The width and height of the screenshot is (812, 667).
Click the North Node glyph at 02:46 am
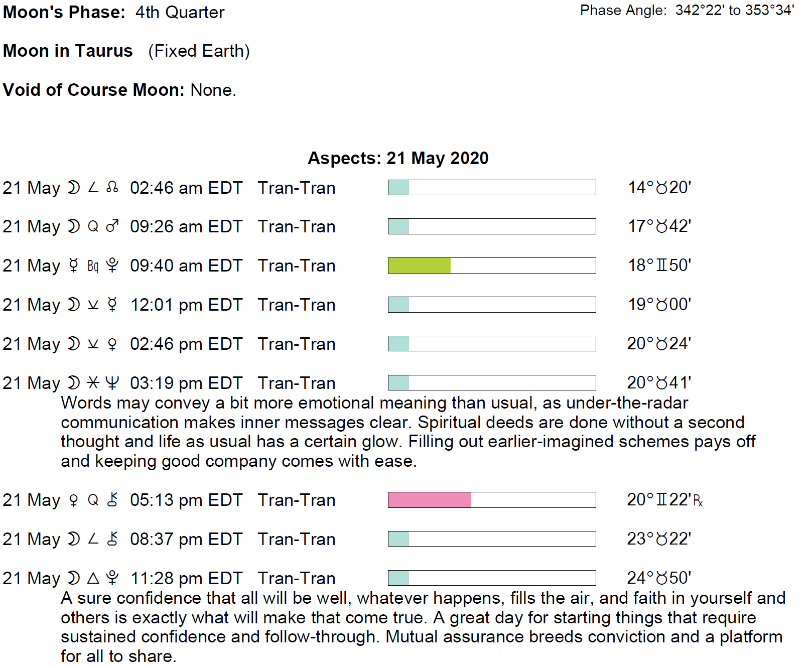click(x=112, y=188)
